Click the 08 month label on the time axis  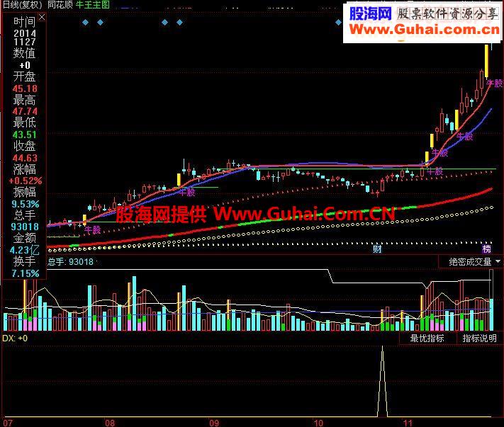coord(110,423)
